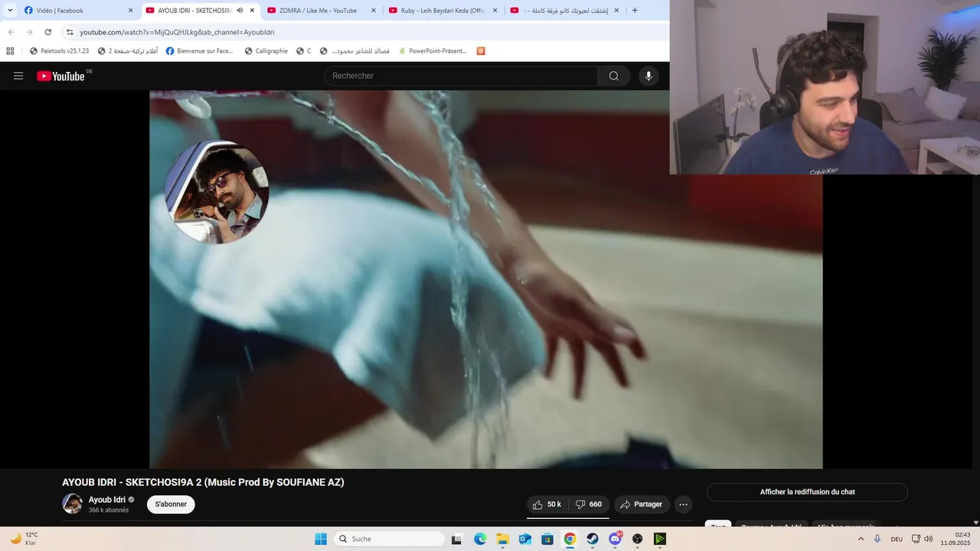Image resolution: width=980 pixels, height=551 pixels.
Task: Subscribe with the S'abonner button
Action: click(171, 504)
